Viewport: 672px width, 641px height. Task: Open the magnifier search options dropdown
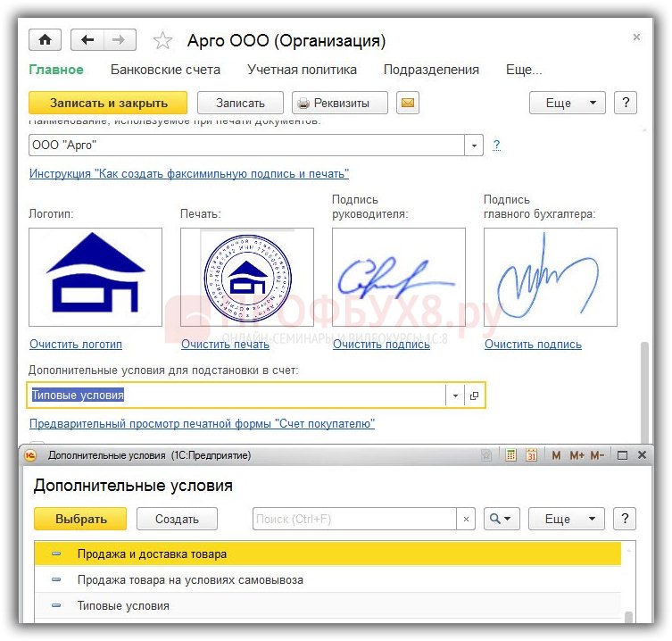(x=501, y=519)
